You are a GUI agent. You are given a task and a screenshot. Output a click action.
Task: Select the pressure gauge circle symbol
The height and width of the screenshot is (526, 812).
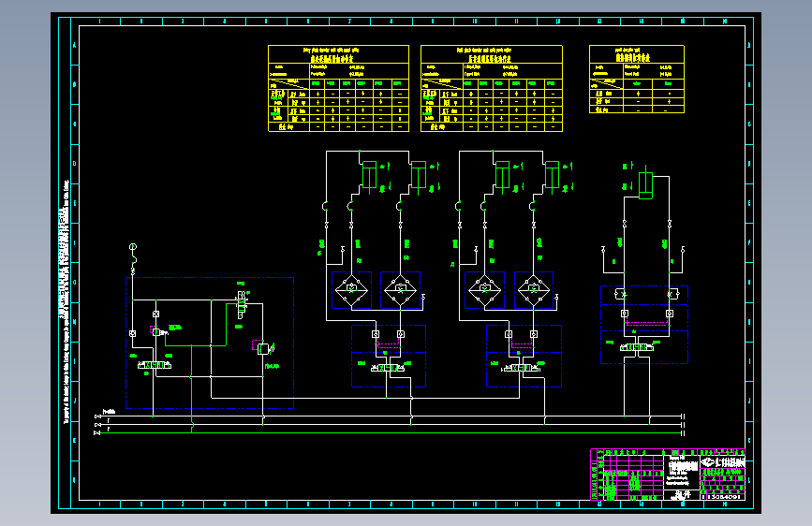click(x=133, y=247)
